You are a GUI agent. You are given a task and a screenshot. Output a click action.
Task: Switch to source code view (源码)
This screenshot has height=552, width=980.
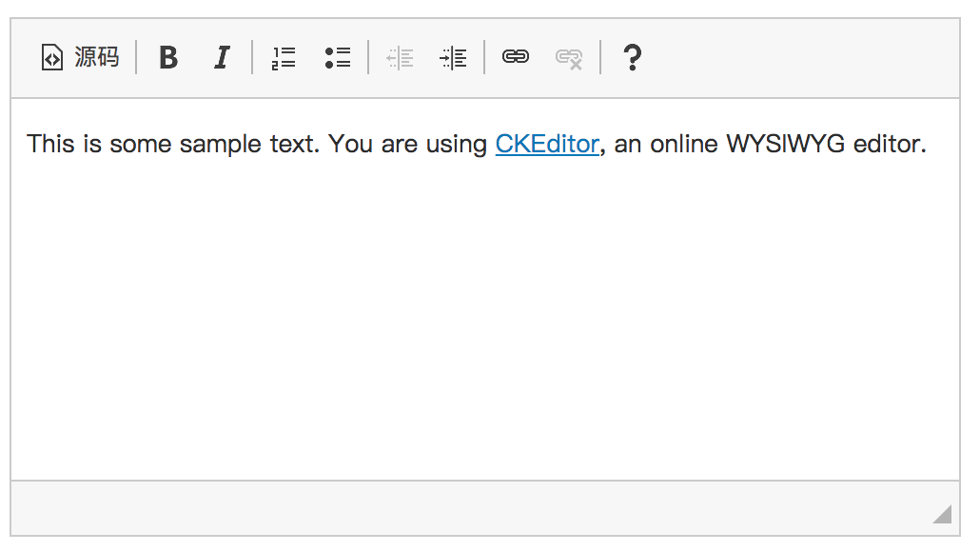80,58
